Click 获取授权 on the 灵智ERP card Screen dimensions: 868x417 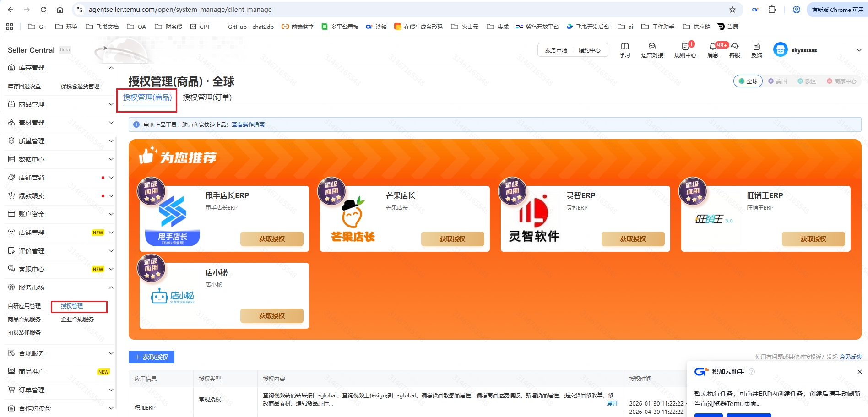click(x=633, y=239)
